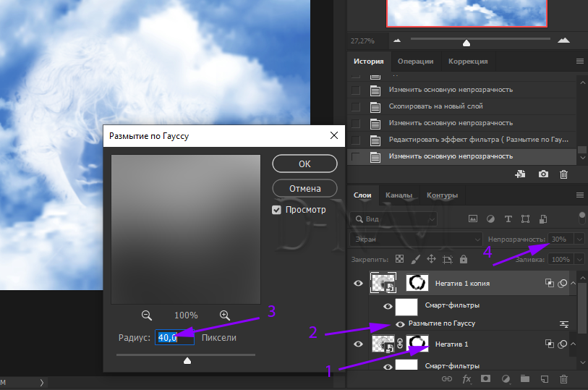Adjust the Радиус slider handle
Viewport: 588px width, 390px height.
[x=187, y=360]
